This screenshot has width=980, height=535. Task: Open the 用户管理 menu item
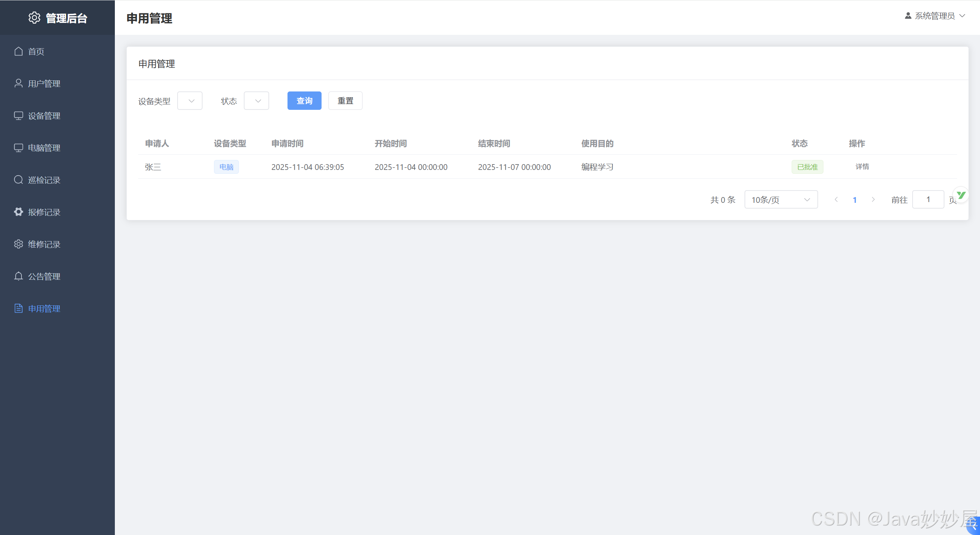pyautogui.click(x=57, y=83)
